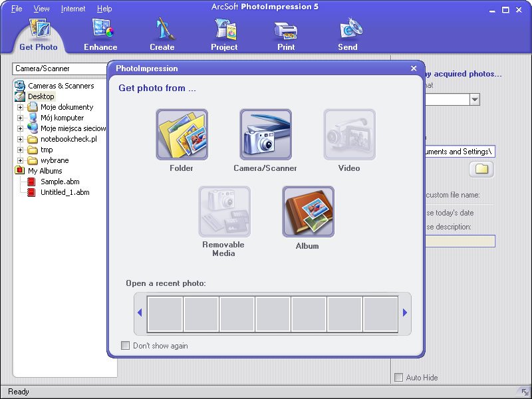Choose the Album source icon

pos(309,211)
